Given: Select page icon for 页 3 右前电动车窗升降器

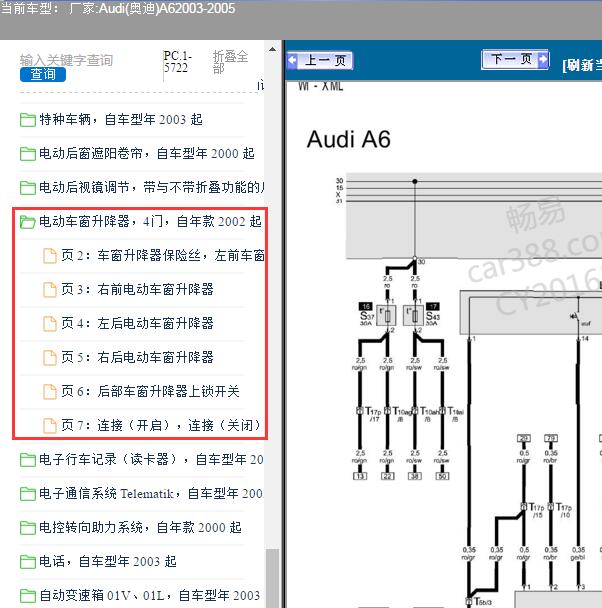Looking at the screenshot, I should pyautogui.click(x=50, y=290).
